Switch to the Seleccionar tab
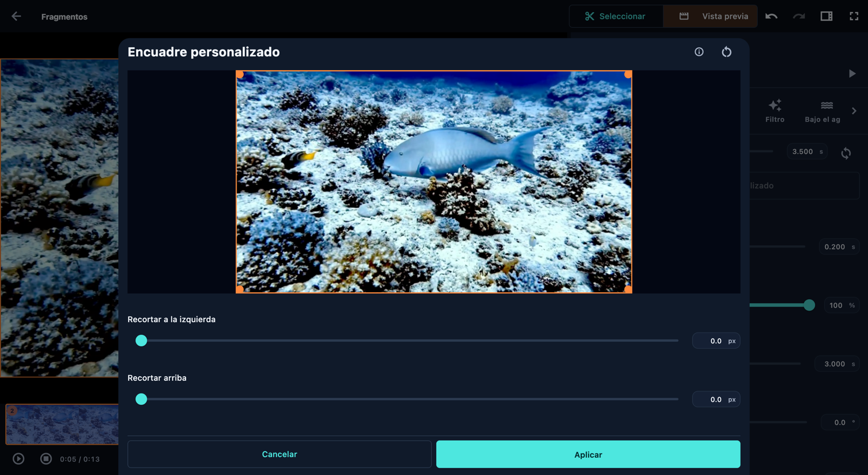The height and width of the screenshot is (475, 868). coord(615,16)
